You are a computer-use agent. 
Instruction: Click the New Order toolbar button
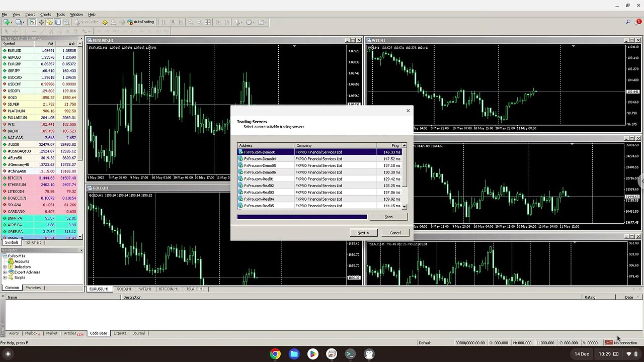coord(87,22)
